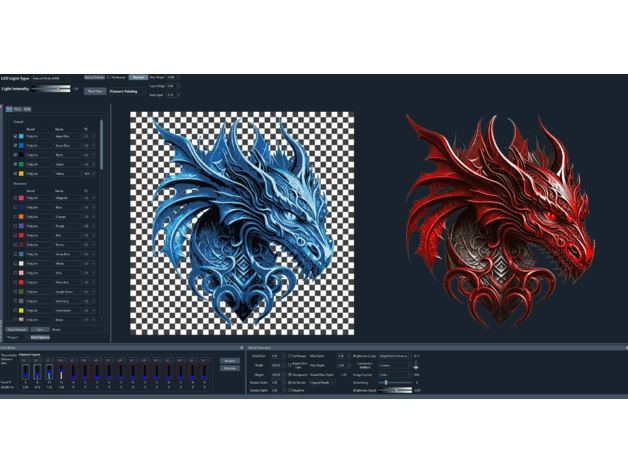This screenshot has width=628, height=472.
Task: Click the filament list scrollbar
Action: click(101, 145)
